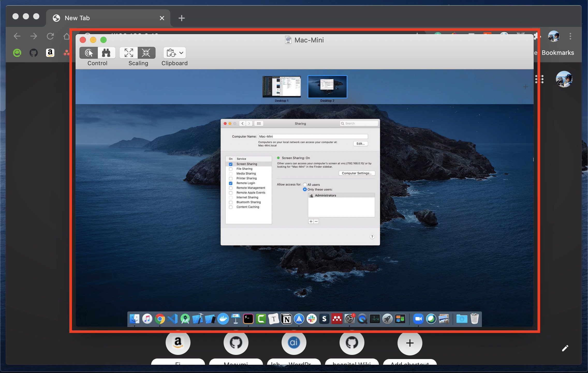Open Docker whale icon in dock
The image size is (588, 373).
click(x=223, y=319)
